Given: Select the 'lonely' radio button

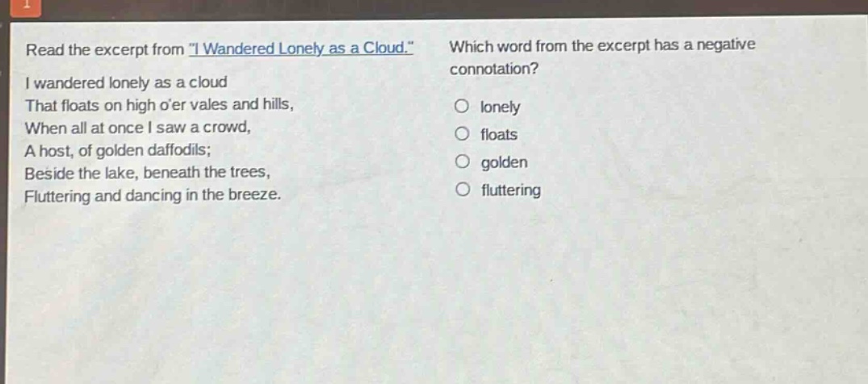Looking at the screenshot, I should pyautogui.click(x=462, y=107).
